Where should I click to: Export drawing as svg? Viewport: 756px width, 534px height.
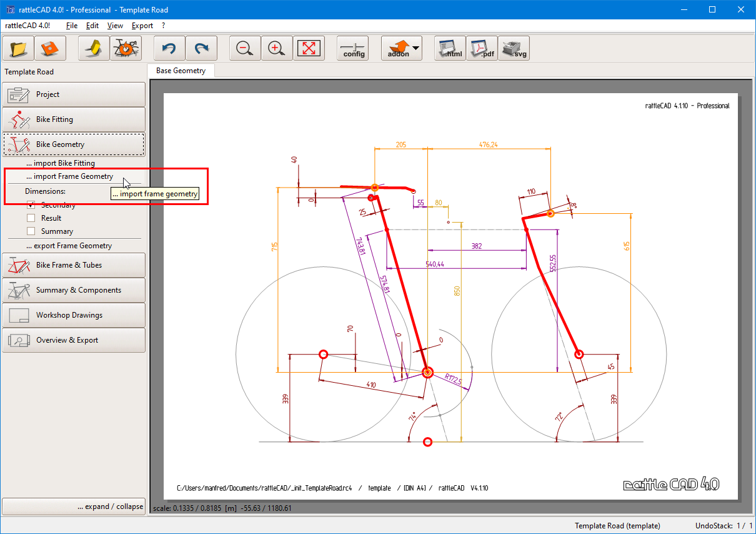click(x=514, y=48)
